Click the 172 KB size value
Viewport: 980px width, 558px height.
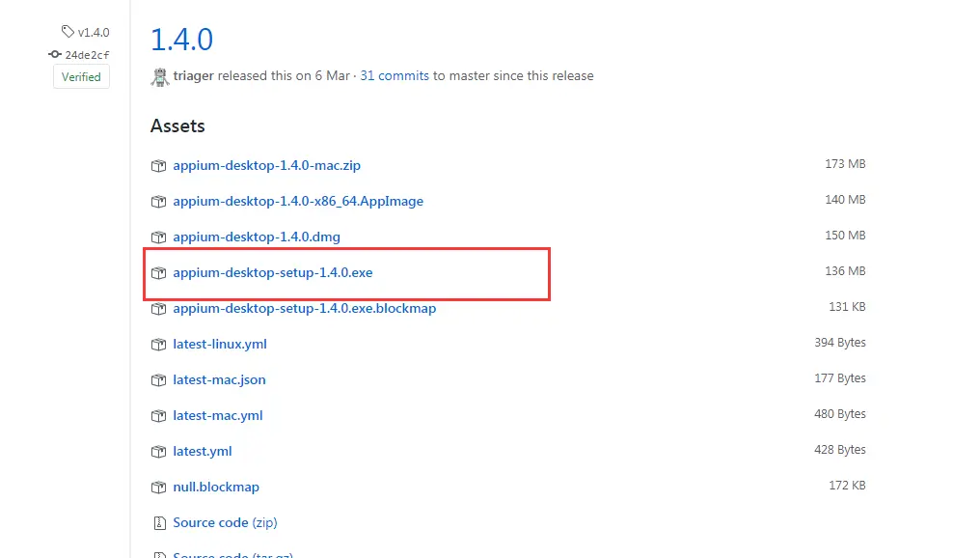847,485
